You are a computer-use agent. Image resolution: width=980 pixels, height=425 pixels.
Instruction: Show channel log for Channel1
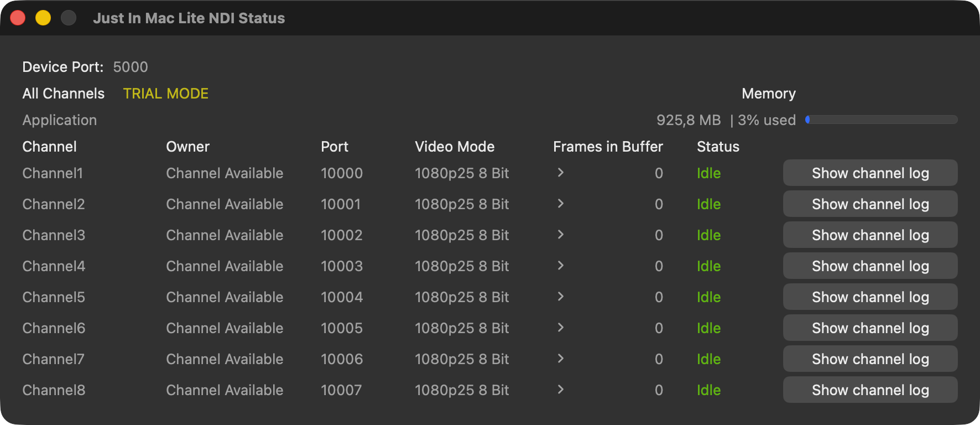tap(870, 173)
